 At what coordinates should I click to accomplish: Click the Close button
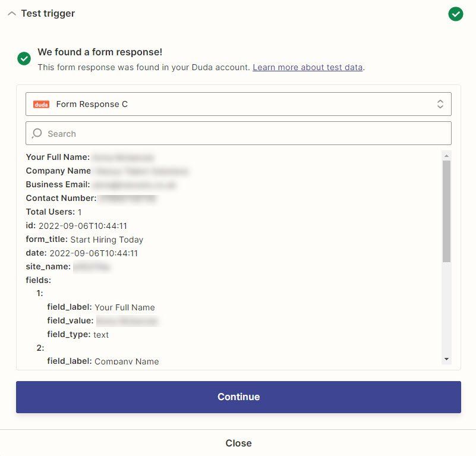coord(238,443)
